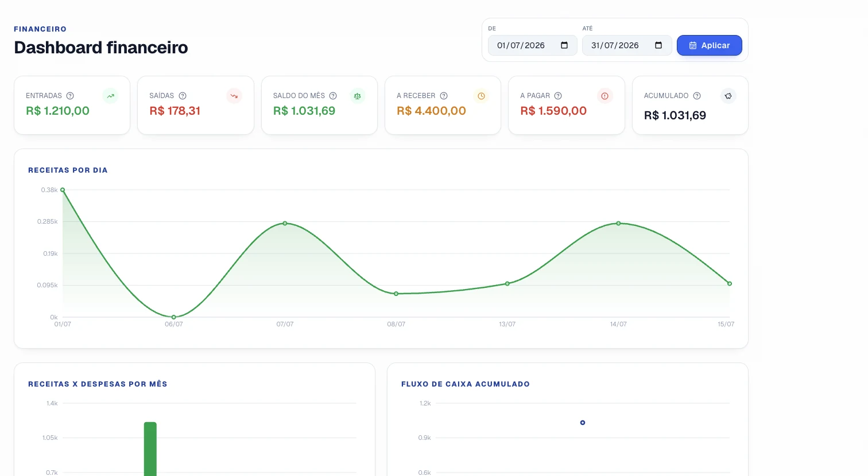Image resolution: width=868 pixels, height=476 pixels.
Task: Open calendar picker of the DE date field
Action: click(x=564, y=45)
